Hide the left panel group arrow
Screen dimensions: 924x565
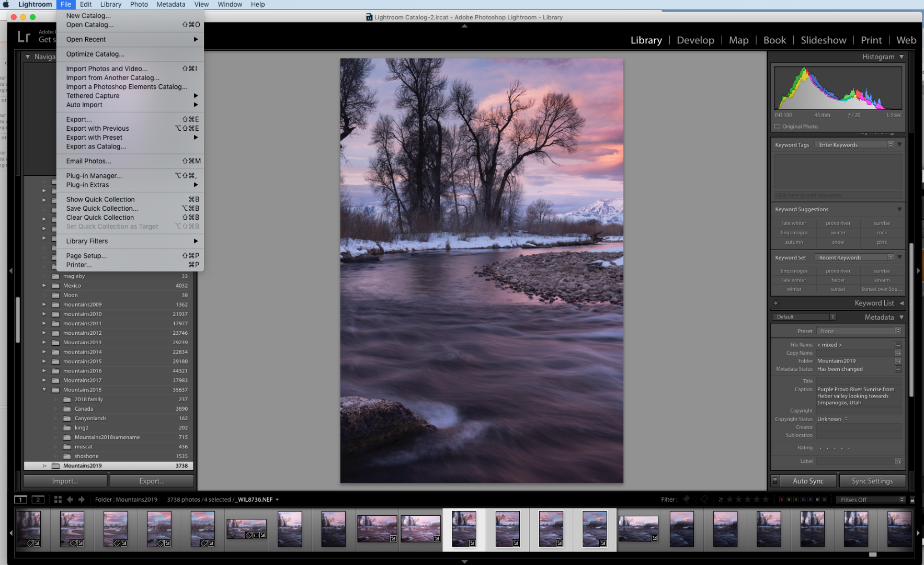10,270
